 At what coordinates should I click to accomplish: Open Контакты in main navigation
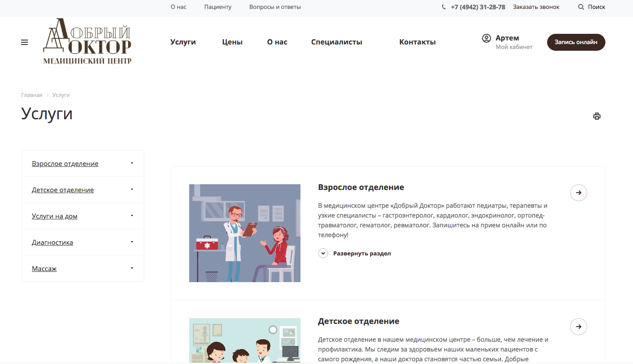tap(418, 42)
